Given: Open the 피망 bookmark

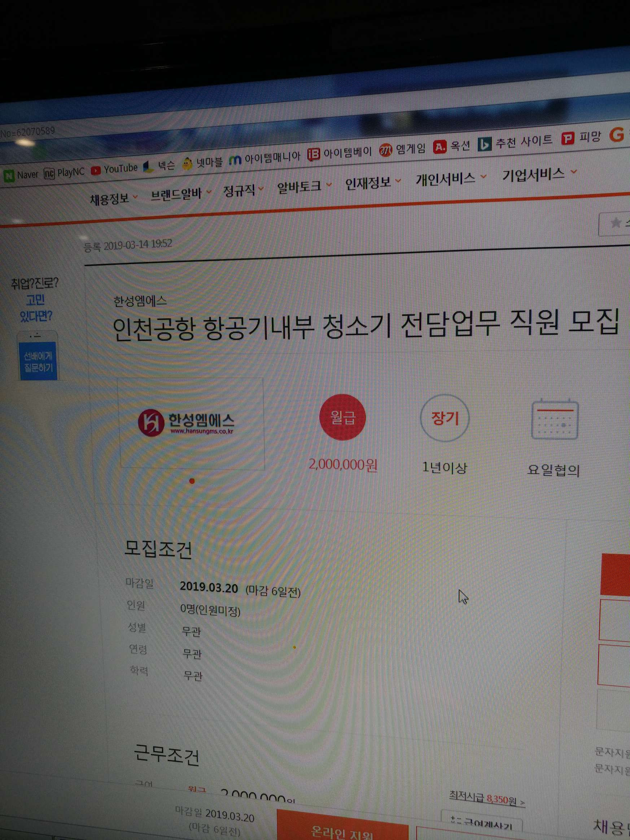Looking at the screenshot, I should point(581,137).
